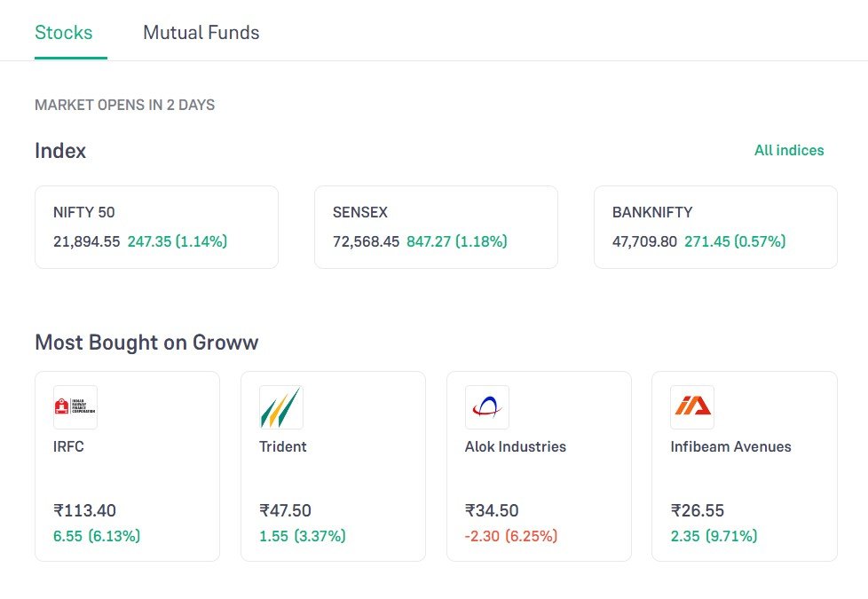The height and width of the screenshot is (599, 868).
Task: Select the Trident stock name
Action: tap(283, 446)
